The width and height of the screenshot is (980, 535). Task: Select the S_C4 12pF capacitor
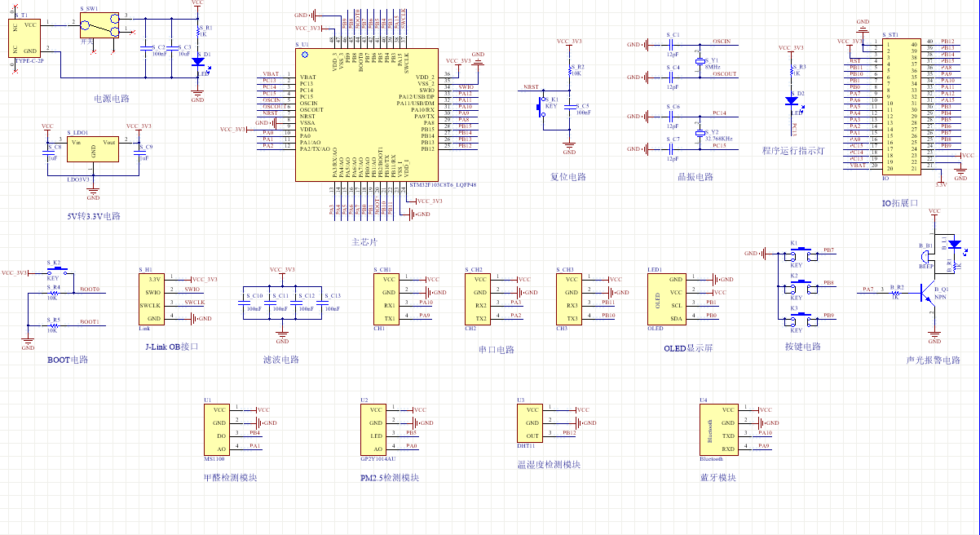(673, 77)
